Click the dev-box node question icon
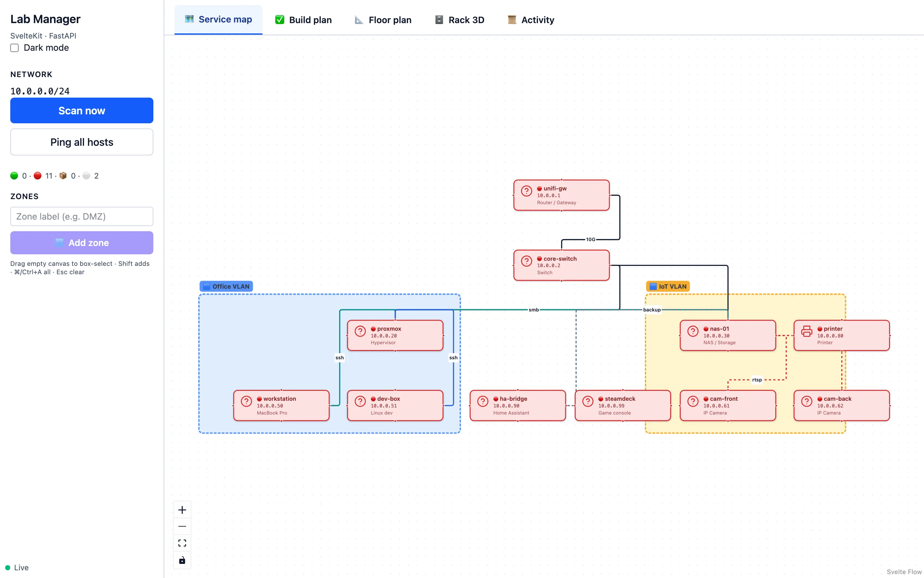 360,401
